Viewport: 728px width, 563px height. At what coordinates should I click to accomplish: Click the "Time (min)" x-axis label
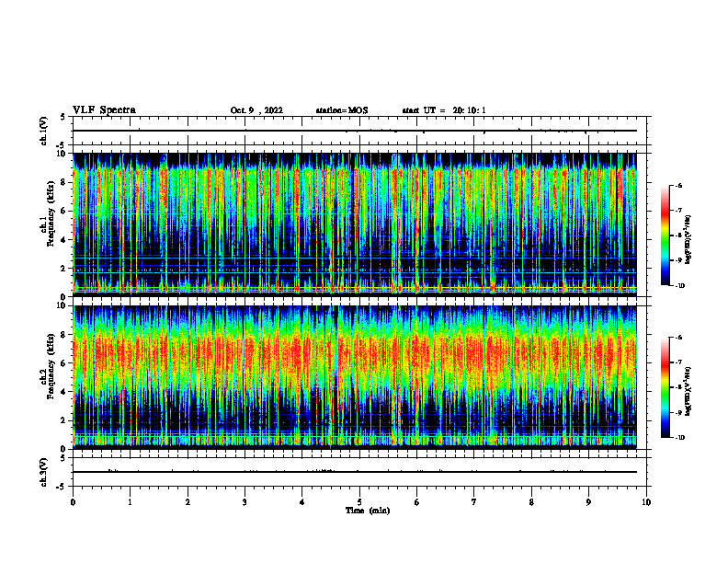[x=368, y=511]
